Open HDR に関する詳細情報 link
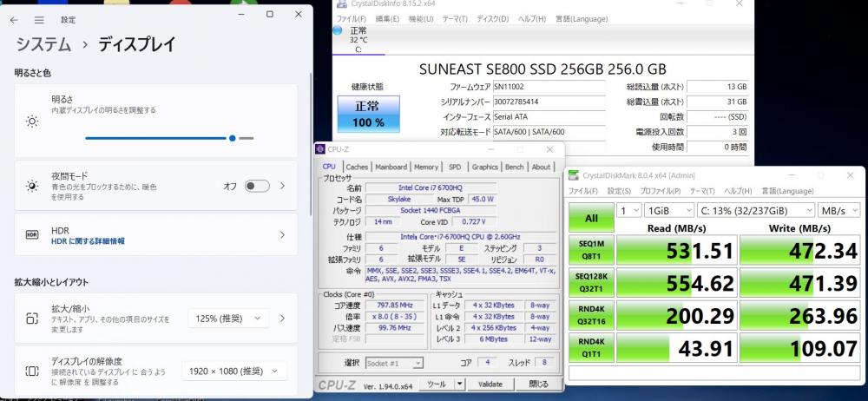The height and width of the screenshot is (401, 868). click(88, 241)
